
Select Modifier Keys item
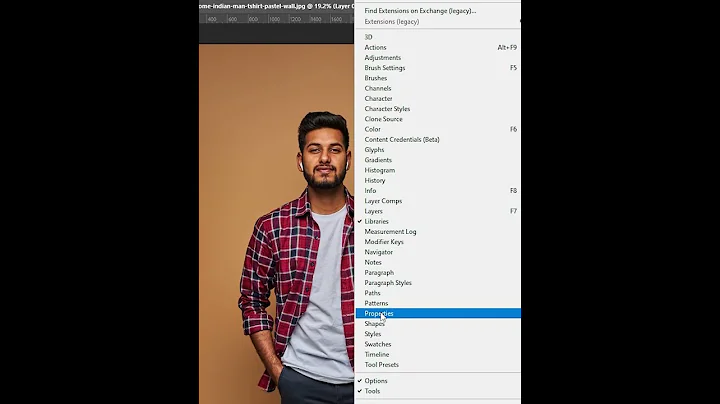tap(438, 241)
